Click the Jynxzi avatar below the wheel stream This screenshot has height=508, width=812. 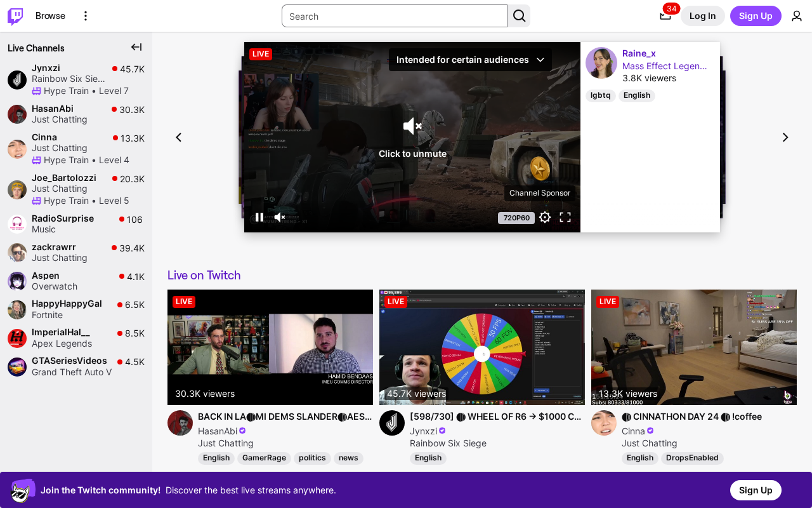pos(392,423)
